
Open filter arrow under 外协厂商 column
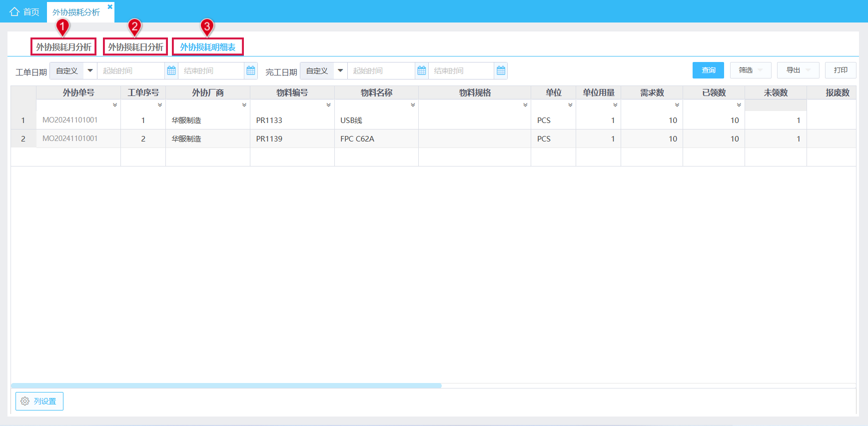coord(244,105)
